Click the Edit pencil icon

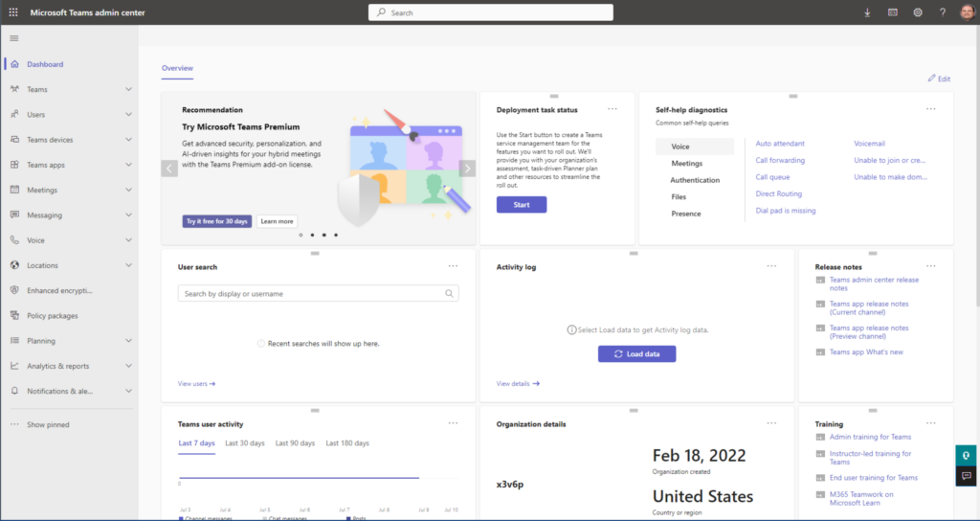(932, 79)
